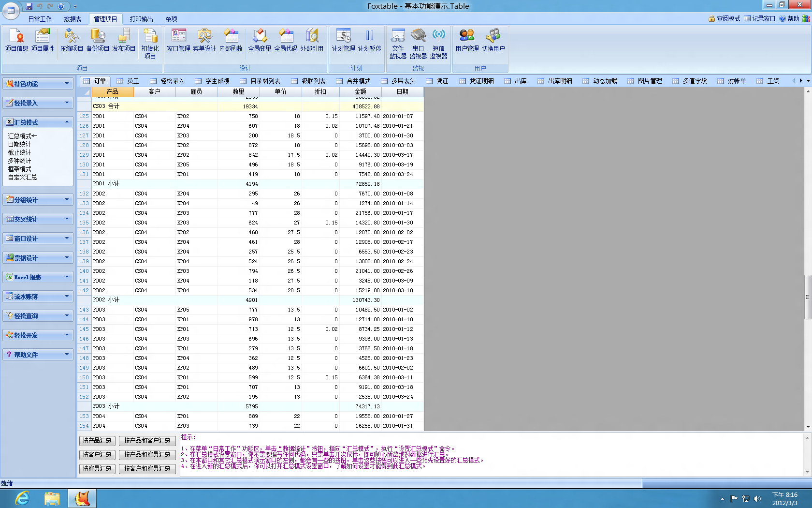Expand Excel报表 sidebar group
The height and width of the screenshot is (508, 812).
pyautogui.click(x=38, y=277)
